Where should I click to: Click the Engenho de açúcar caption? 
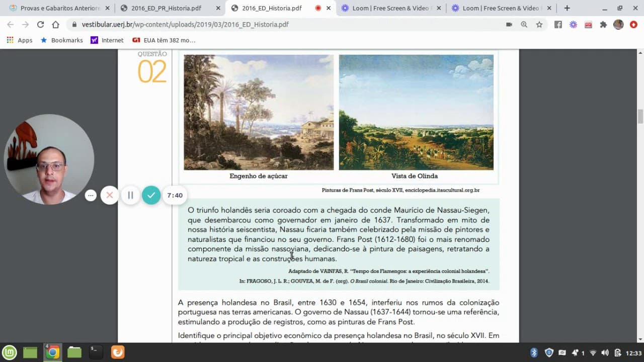point(259,176)
